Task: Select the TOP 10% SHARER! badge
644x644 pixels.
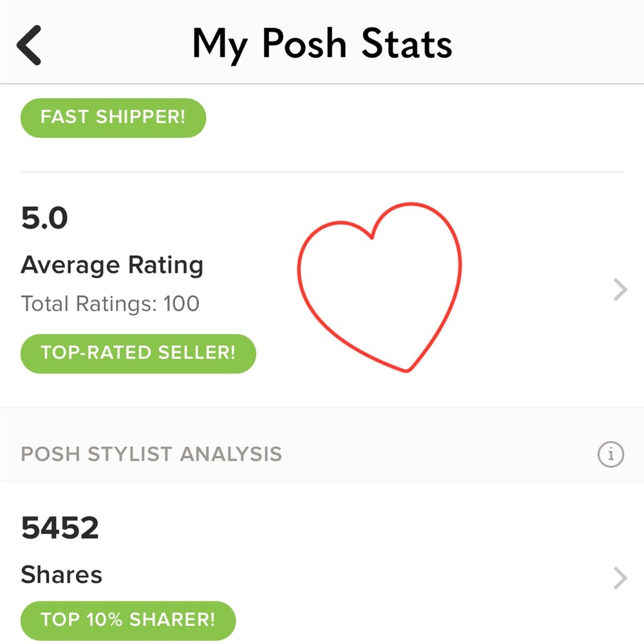Action: pyautogui.click(x=128, y=620)
